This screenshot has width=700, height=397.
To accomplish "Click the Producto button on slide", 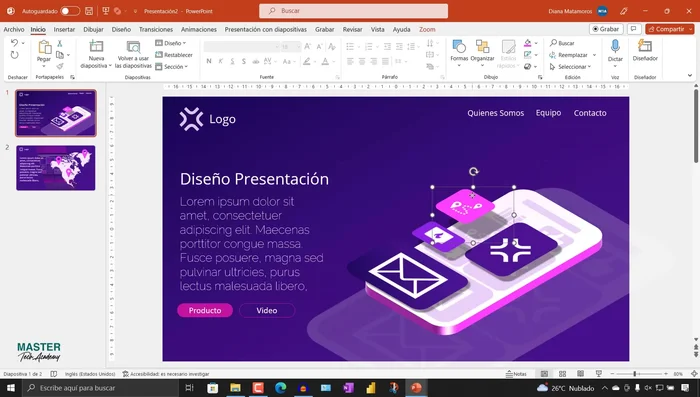I will 205,310.
